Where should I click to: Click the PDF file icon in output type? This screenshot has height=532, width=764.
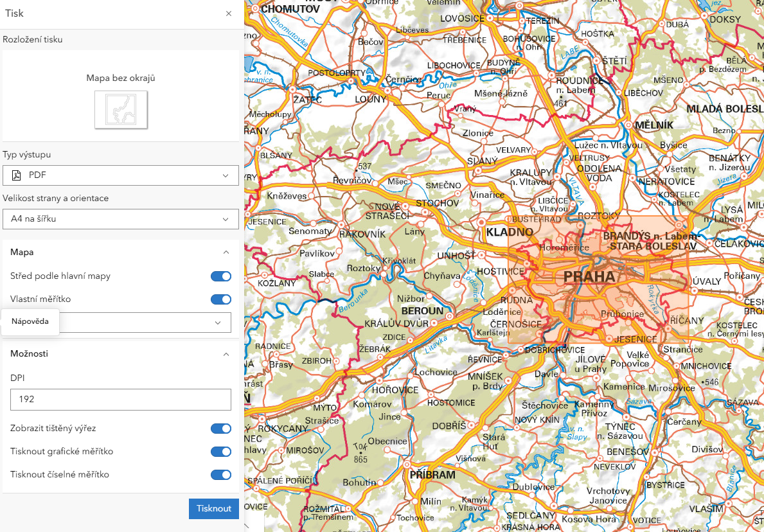coord(17,175)
